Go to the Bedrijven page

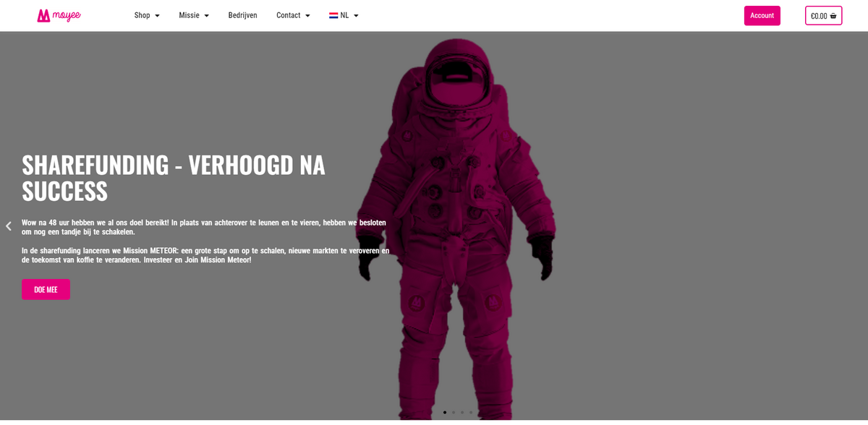coord(242,15)
